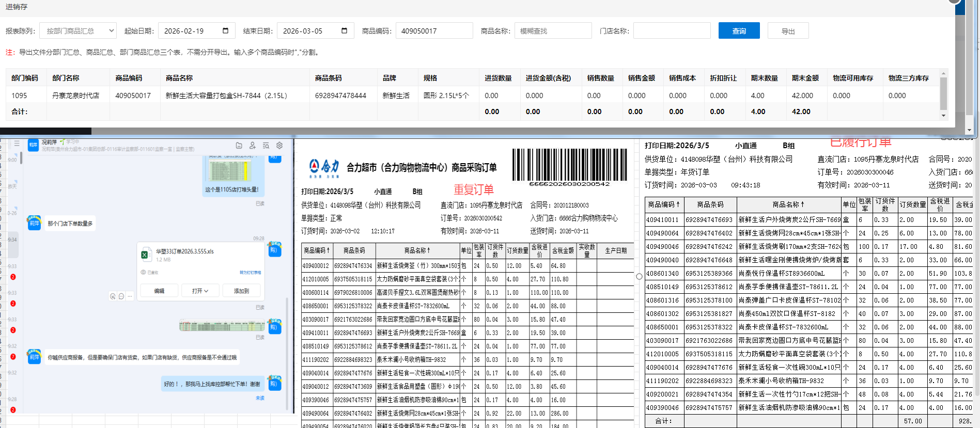Open chat files folder icon

pos(239,146)
